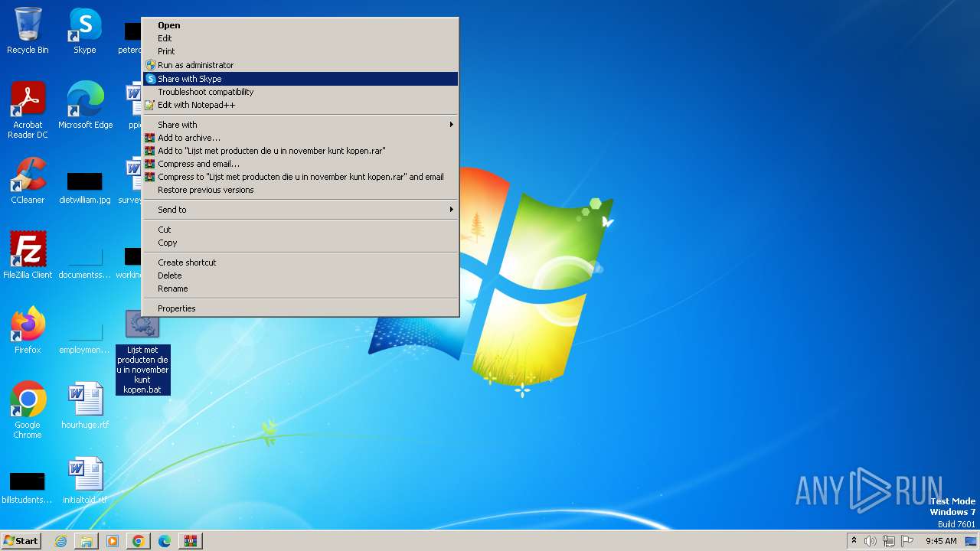Open the Recycle Bin desktop icon
This screenshot has width=980, height=551.
click(28, 31)
